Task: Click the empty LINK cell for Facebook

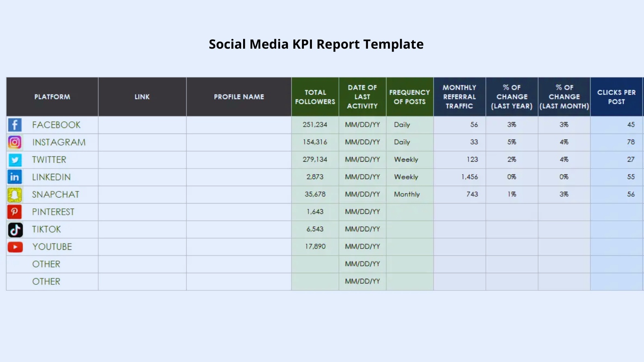Action: [142, 125]
